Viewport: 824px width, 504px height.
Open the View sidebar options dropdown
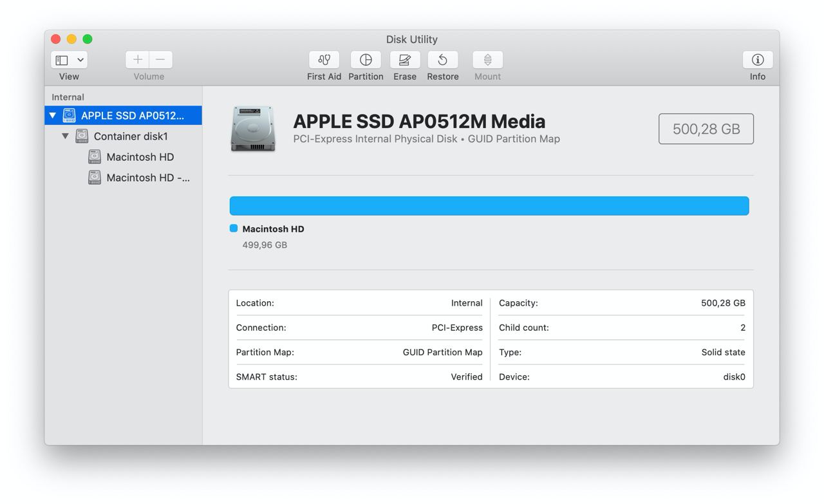69,60
